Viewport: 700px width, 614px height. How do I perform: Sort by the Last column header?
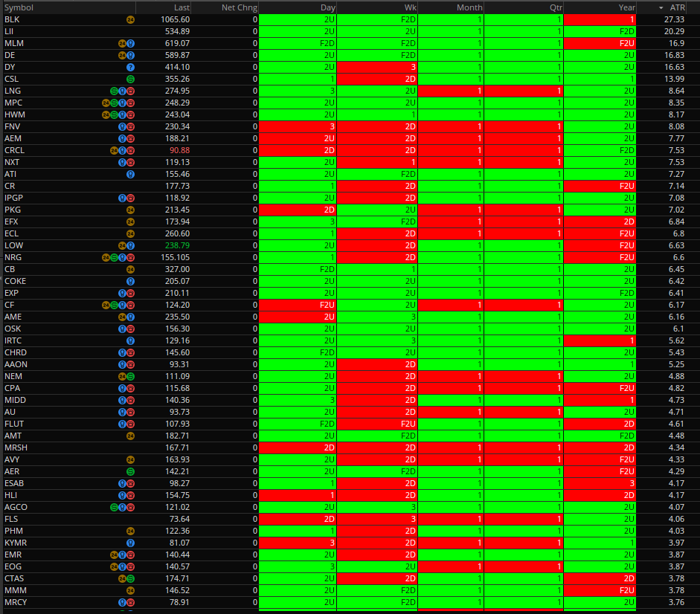click(182, 7)
